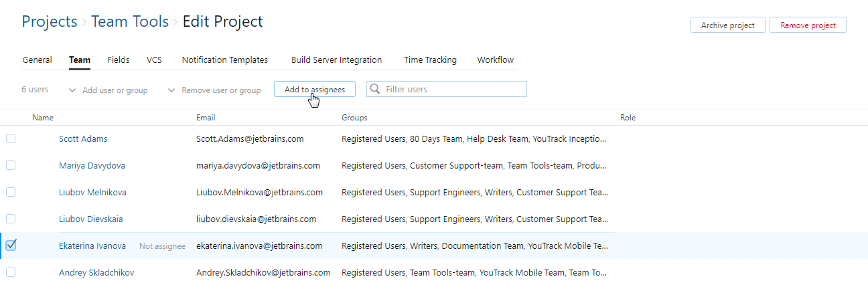Click the search magnifier icon in filter box
868x303 pixels.
pyautogui.click(x=375, y=89)
